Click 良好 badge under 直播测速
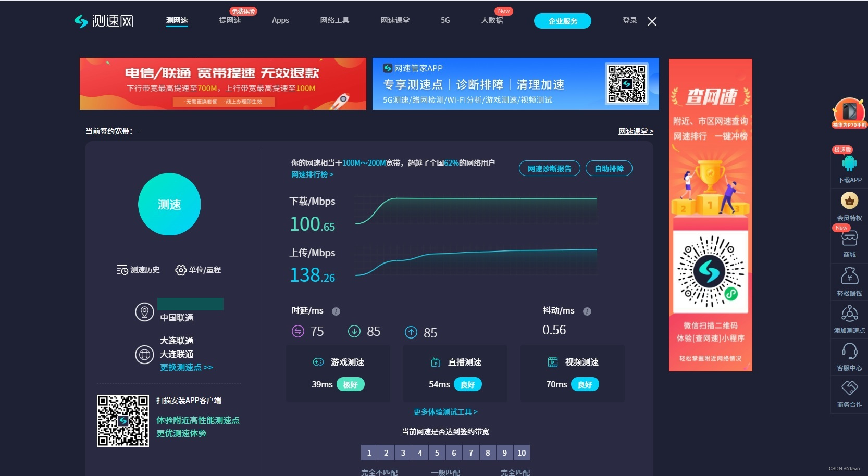This screenshot has width=868, height=476. pyautogui.click(x=468, y=384)
